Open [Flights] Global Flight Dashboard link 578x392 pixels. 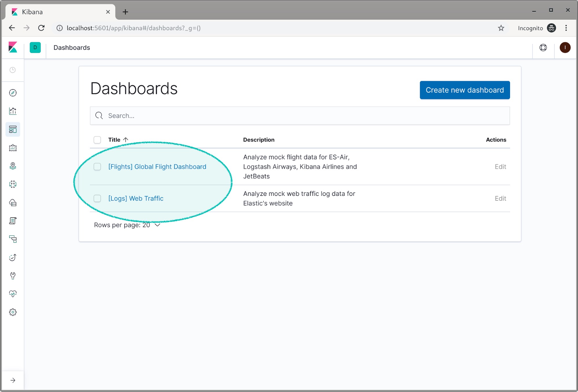click(157, 166)
